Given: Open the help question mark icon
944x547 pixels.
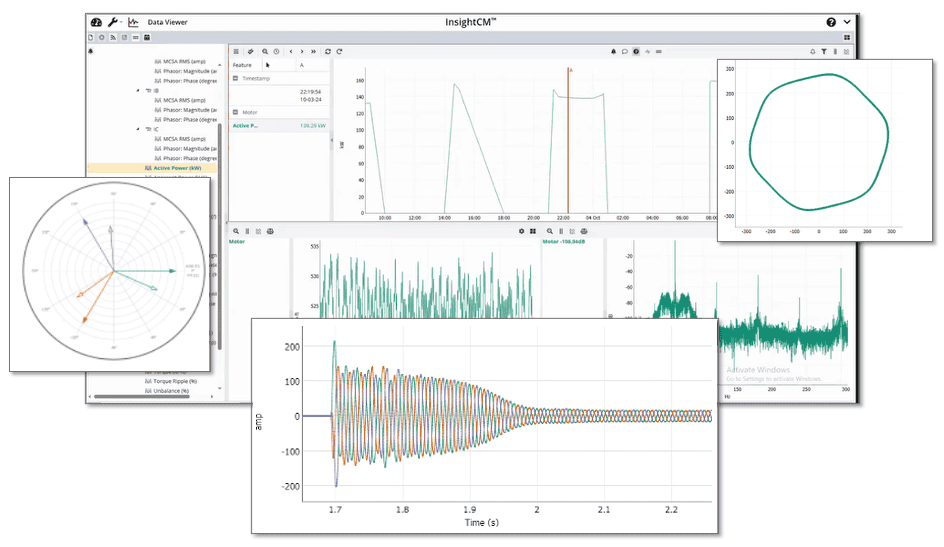Looking at the screenshot, I should coord(831,22).
